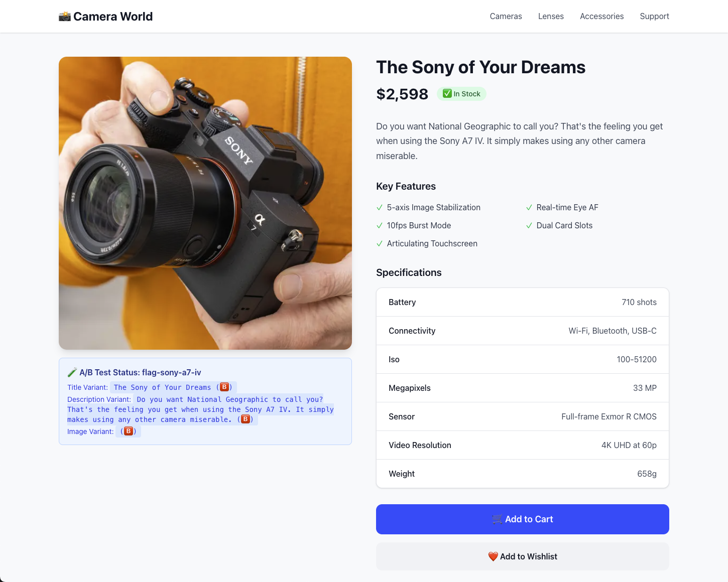Add the Sony camera to cart

(x=523, y=519)
